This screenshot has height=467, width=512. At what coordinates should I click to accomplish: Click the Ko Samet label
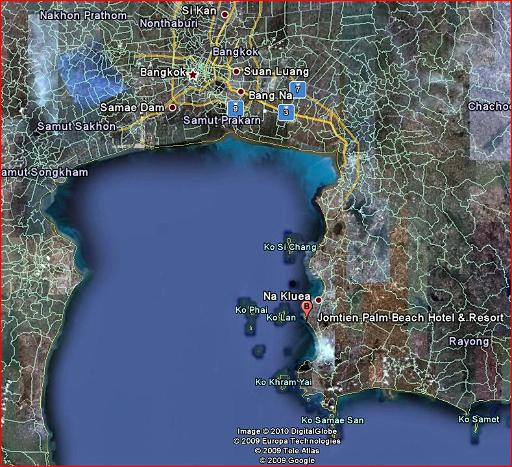(479, 419)
